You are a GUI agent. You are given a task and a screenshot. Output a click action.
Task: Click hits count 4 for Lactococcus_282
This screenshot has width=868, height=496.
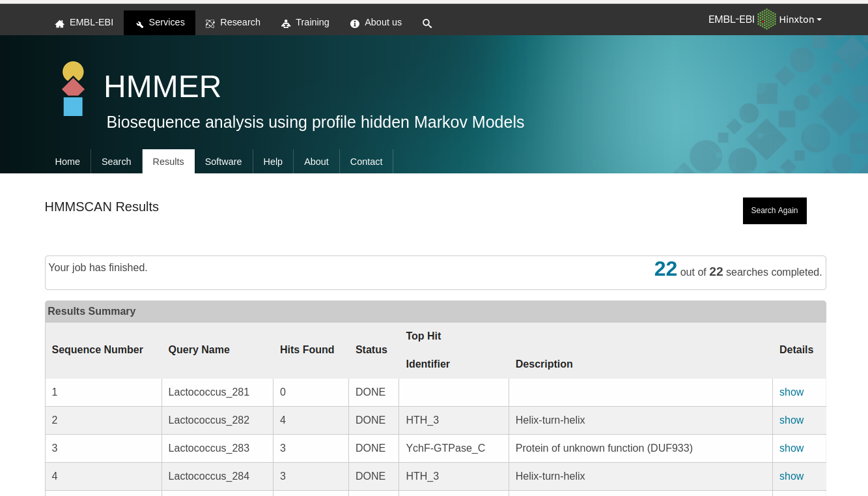[283, 420]
